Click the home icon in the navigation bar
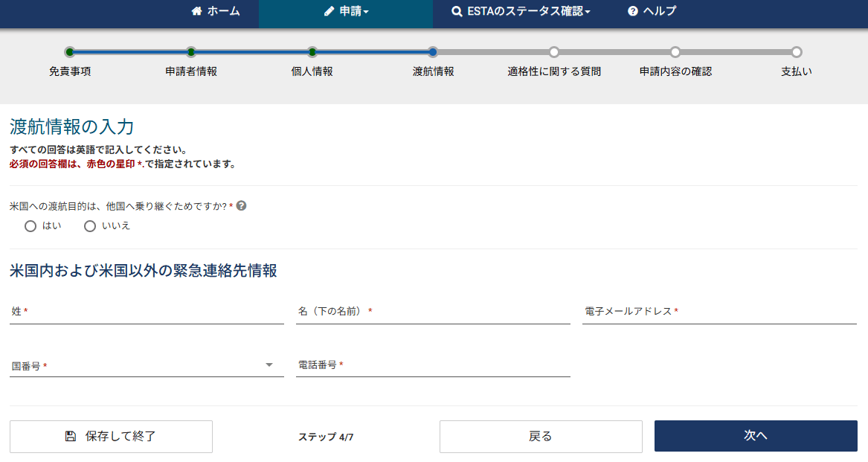868x462 pixels. click(x=196, y=11)
